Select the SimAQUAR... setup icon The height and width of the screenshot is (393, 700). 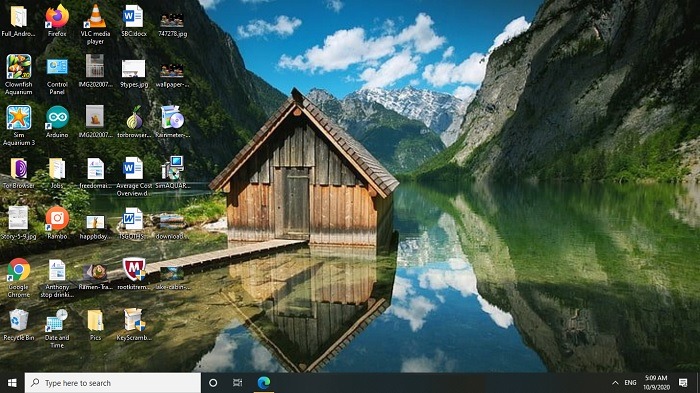(172, 172)
